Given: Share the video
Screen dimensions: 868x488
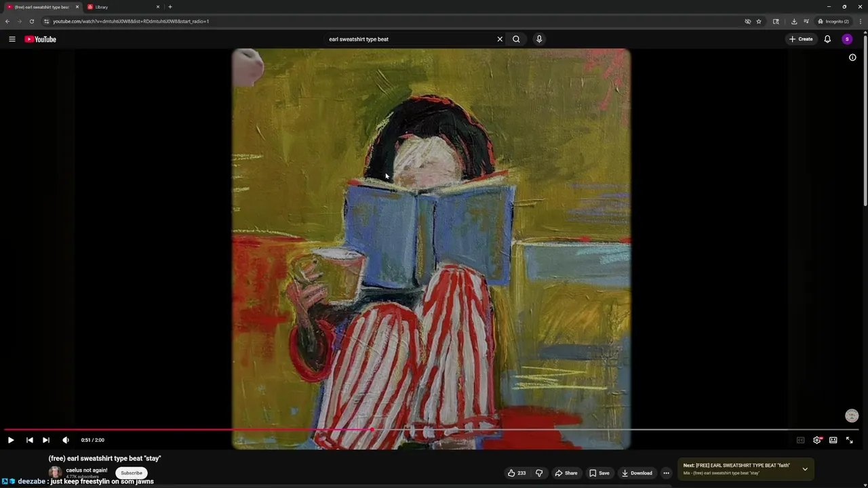Looking at the screenshot, I should click(x=566, y=473).
